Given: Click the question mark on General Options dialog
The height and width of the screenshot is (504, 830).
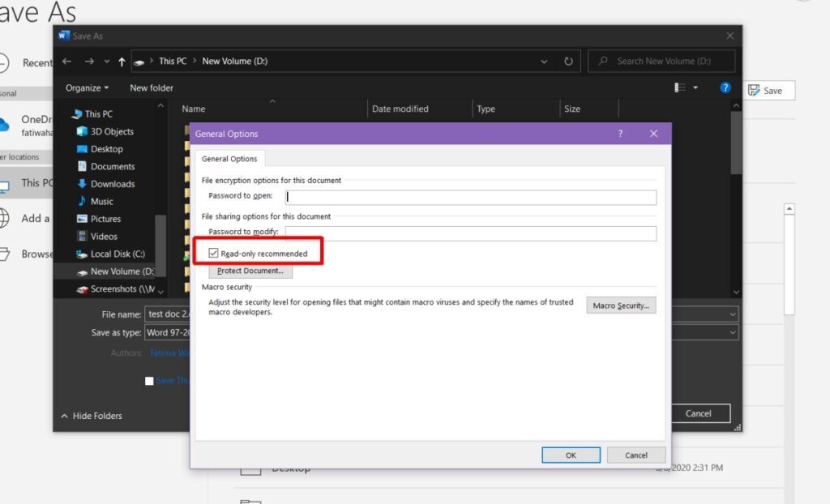Looking at the screenshot, I should point(620,134).
